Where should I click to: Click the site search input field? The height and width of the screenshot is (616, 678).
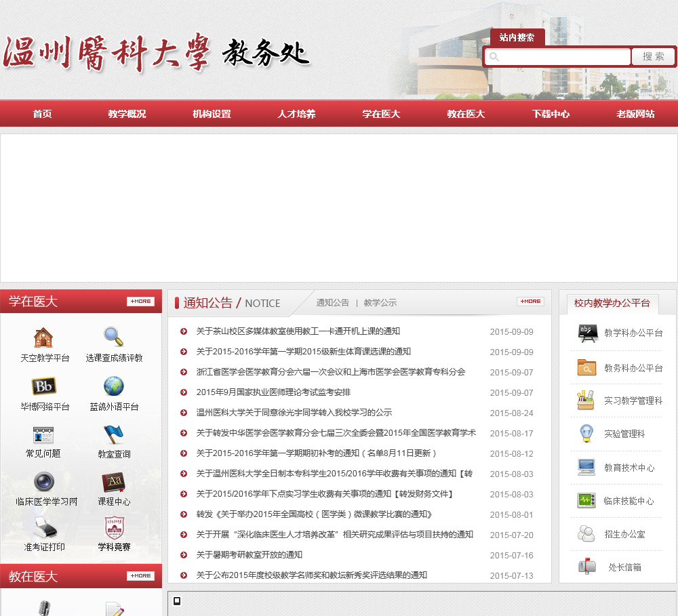[x=558, y=57]
